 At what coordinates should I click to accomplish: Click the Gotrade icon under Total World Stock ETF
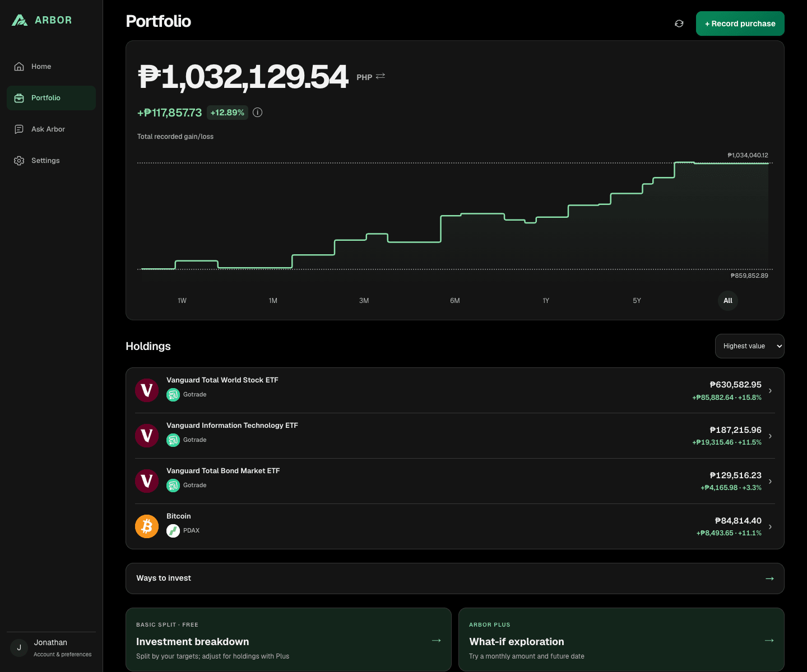coord(173,395)
